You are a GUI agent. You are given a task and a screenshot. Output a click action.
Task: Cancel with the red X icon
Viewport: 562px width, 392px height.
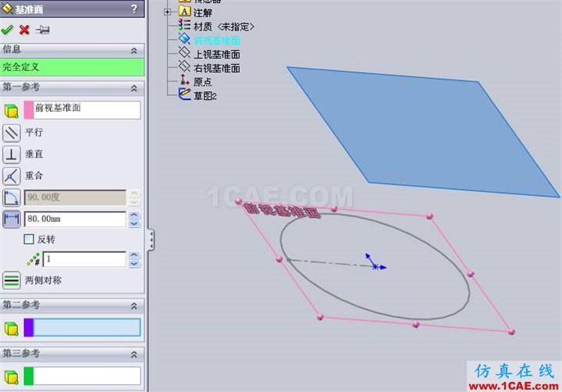tap(24, 30)
